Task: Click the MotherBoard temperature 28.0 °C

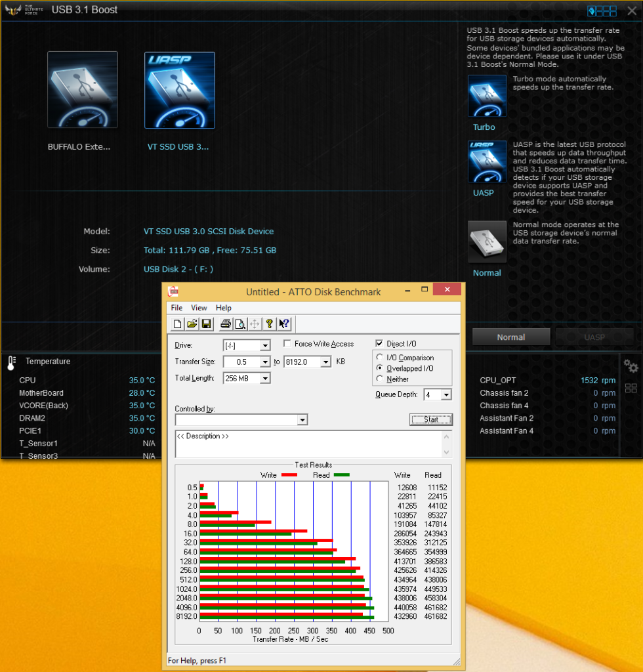Action: (142, 393)
